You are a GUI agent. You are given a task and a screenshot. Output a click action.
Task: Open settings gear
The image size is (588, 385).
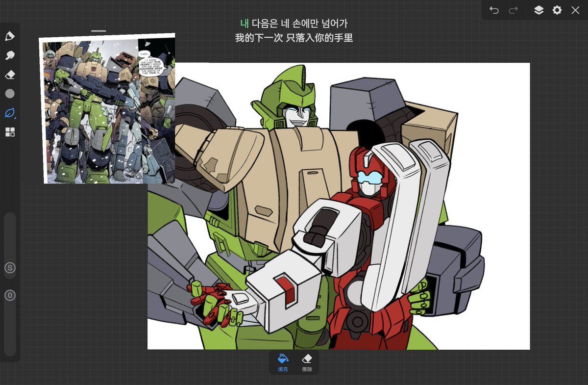(557, 10)
